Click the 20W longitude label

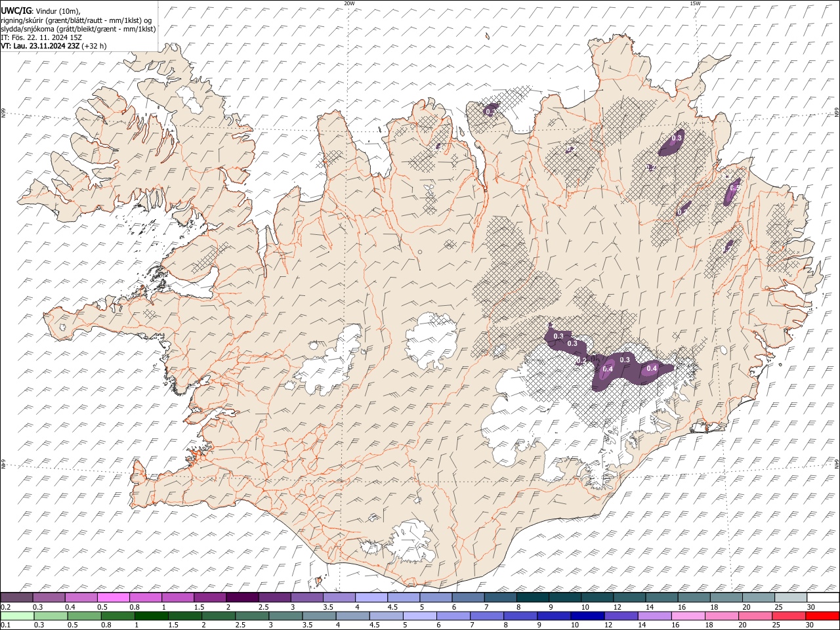[x=349, y=3]
